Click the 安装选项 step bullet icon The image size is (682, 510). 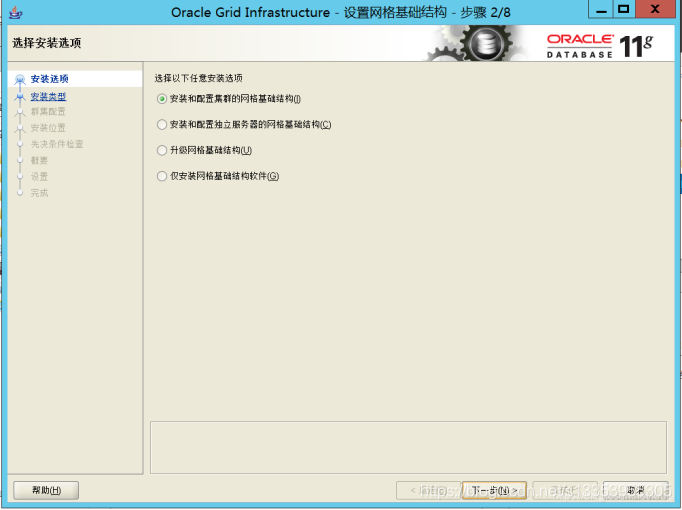(20, 80)
